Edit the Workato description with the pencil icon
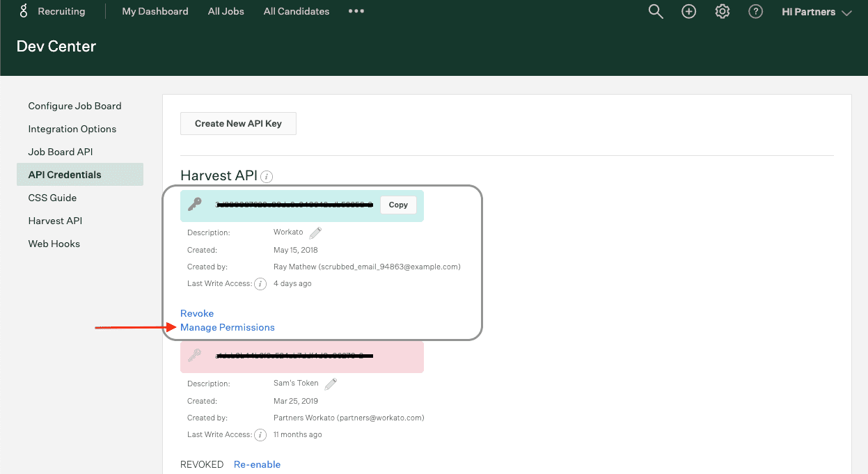The image size is (868, 474). tap(315, 232)
